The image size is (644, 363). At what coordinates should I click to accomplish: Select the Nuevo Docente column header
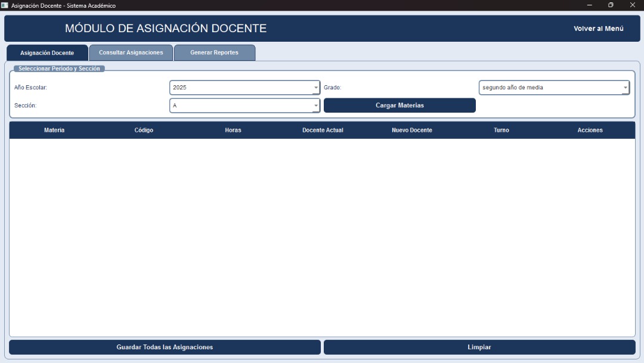tap(412, 130)
